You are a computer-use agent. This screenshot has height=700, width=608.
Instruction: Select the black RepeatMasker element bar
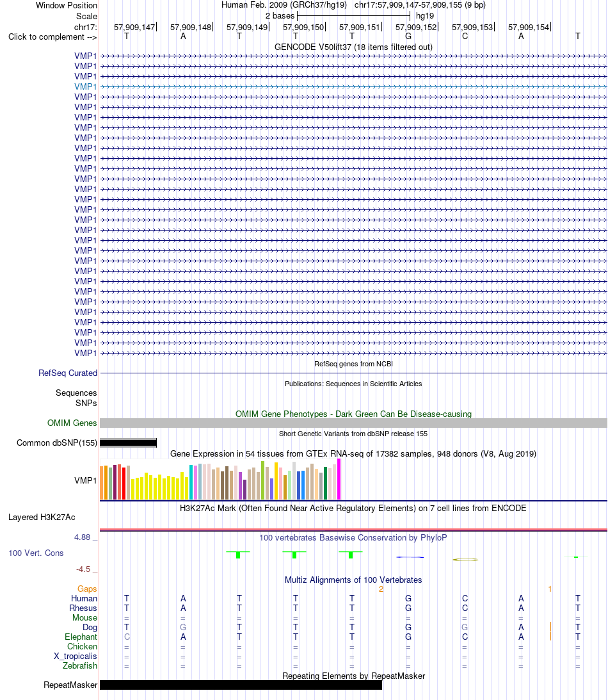(x=241, y=685)
